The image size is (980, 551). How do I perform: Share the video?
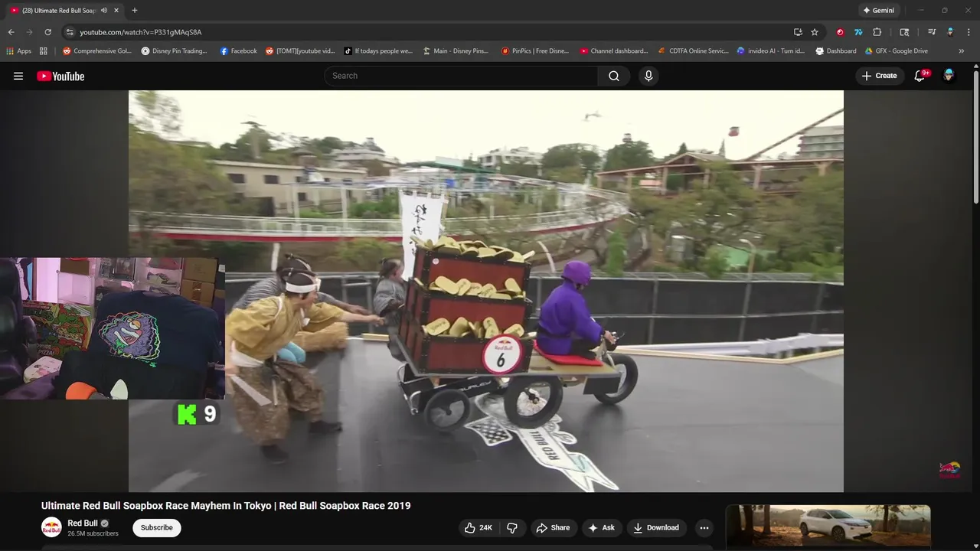[553, 527]
